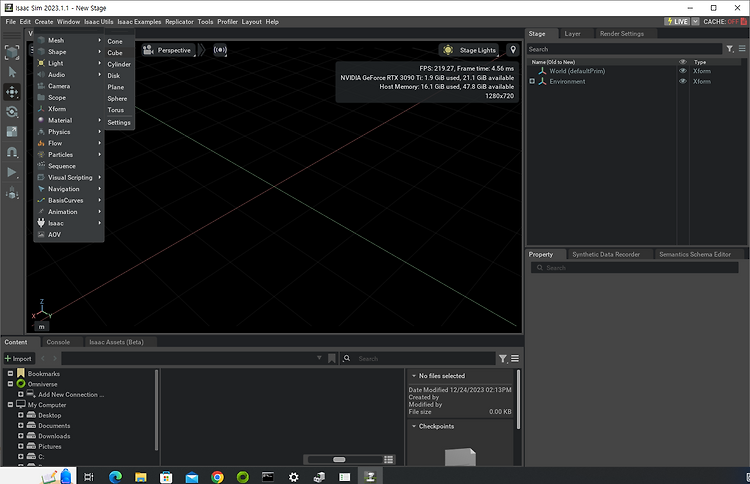Image resolution: width=750 pixels, height=484 pixels.
Task: Open the Semantics Schema Editor tab
Action: [695, 254]
